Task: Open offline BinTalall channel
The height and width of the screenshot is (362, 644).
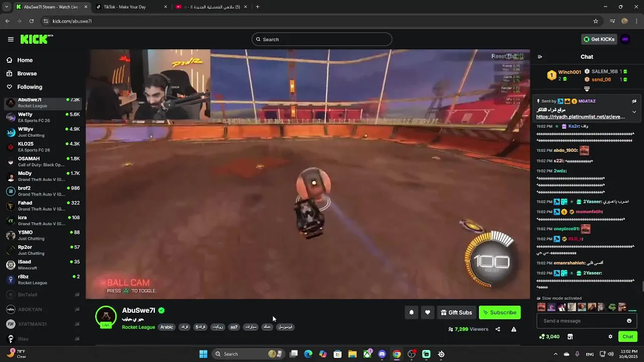Action: pyautogui.click(x=43, y=295)
